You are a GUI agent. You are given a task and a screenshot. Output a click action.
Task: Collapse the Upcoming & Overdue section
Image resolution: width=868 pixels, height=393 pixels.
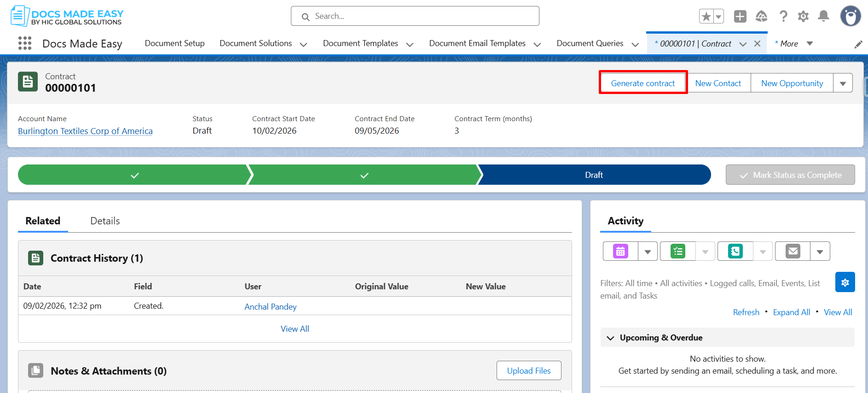click(x=611, y=338)
